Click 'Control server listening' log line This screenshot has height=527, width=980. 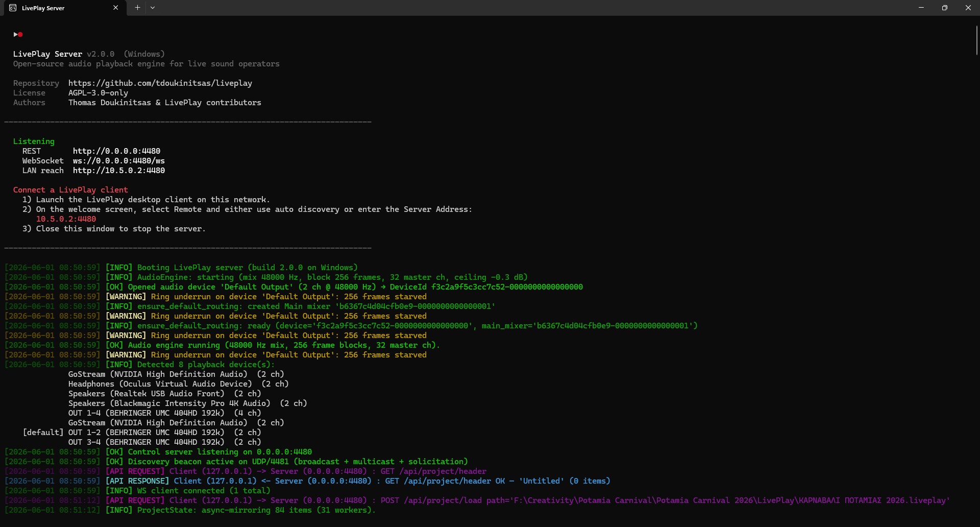tap(158, 451)
